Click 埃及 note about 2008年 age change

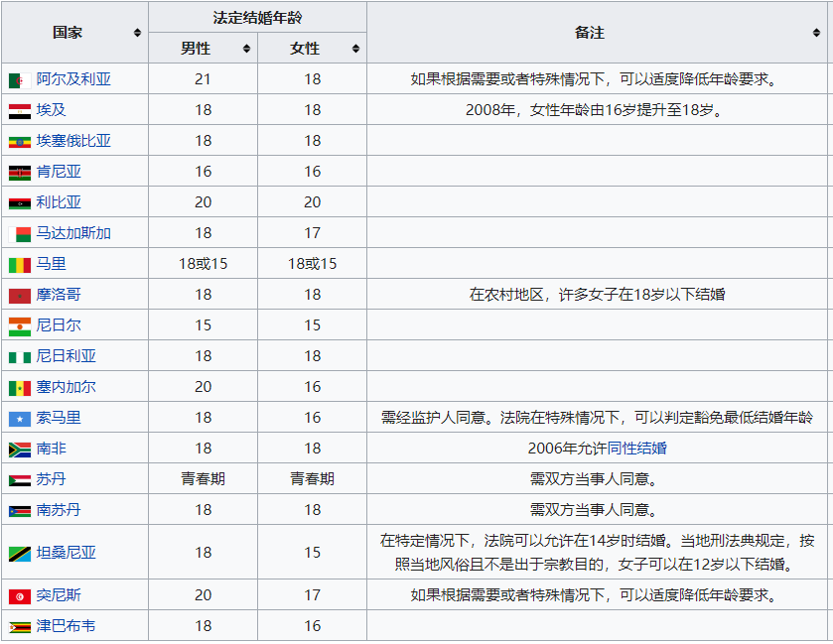click(x=594, y=110)
